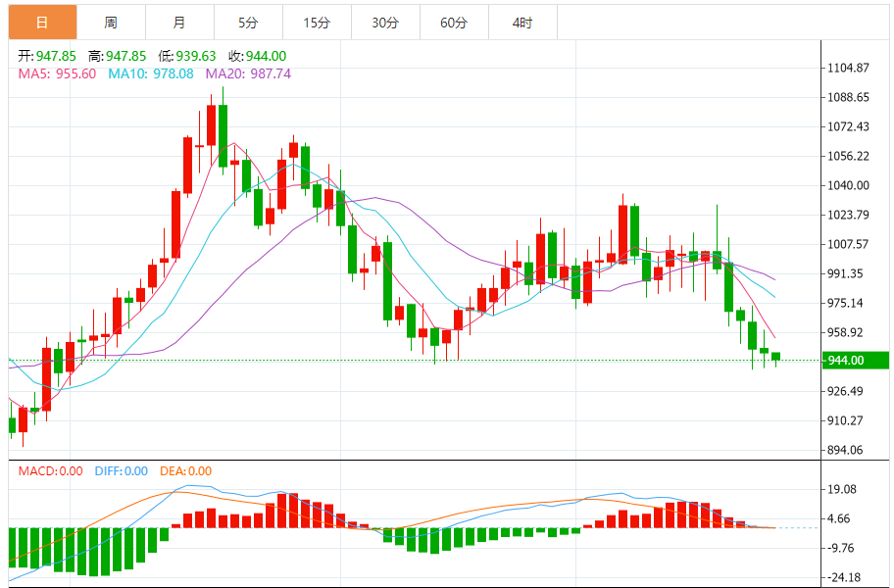Screen dimensions: 894x588
Task: Click the 1023.79 price axis label
Action: [x=848, y=215]
